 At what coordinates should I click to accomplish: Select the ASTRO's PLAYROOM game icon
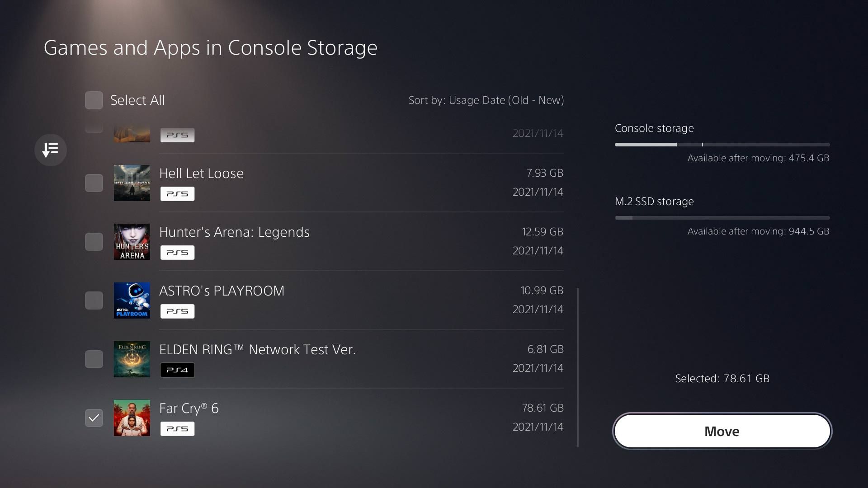(132, 300)
